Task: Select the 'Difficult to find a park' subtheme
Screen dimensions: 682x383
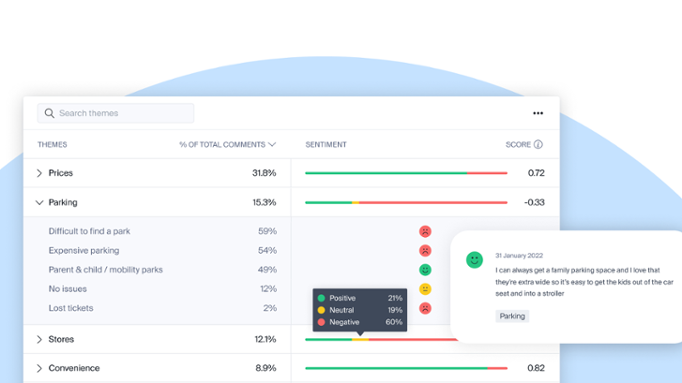Action: point(89,231)
